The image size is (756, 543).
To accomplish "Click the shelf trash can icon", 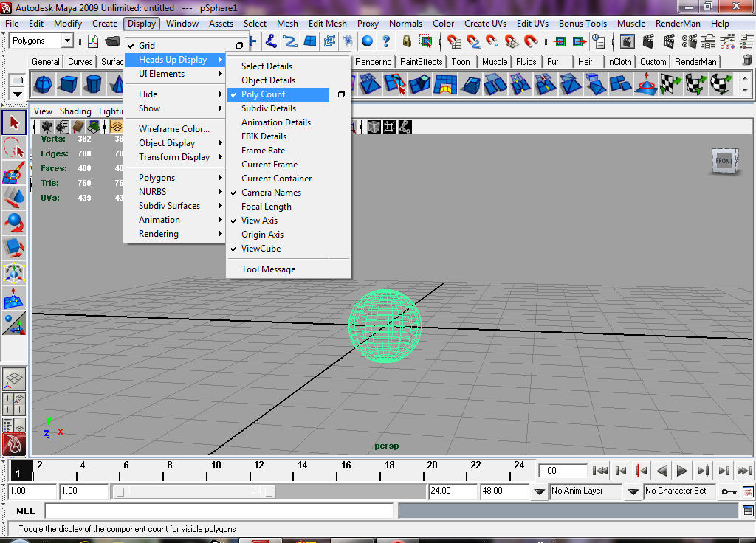I will [747, 60].
